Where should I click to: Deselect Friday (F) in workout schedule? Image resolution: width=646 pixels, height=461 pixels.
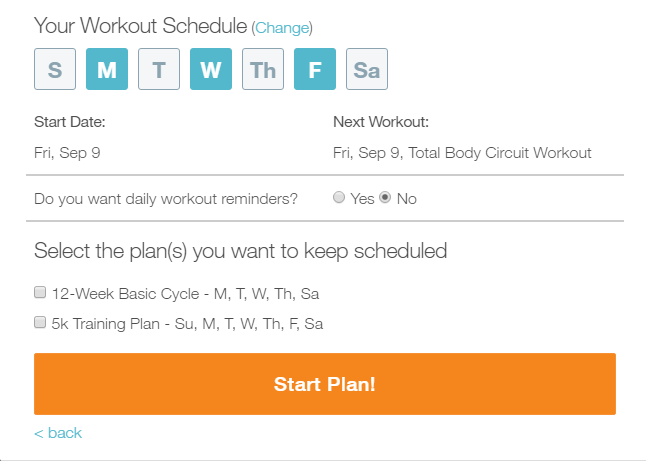coord(315,70)
